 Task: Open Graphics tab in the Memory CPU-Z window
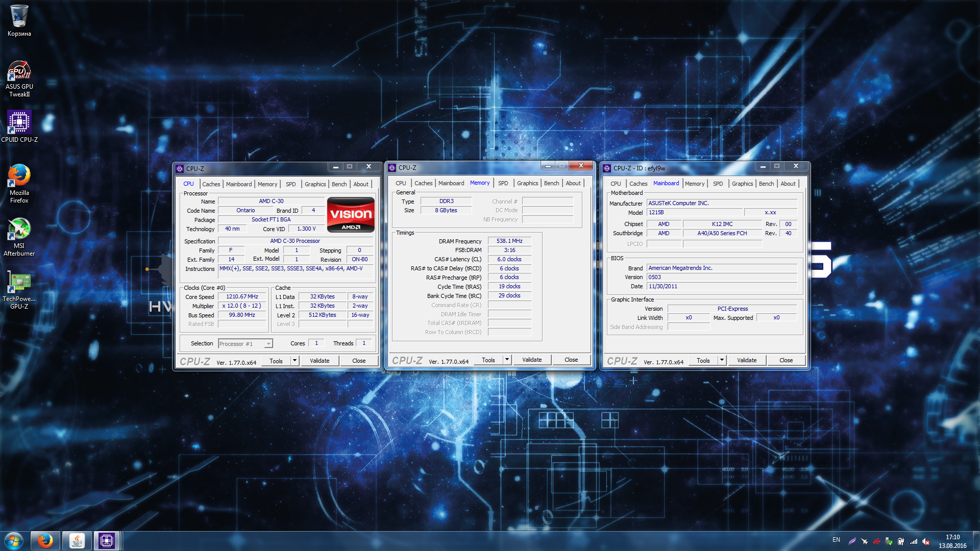pyautogui.click(x=527, y=183)
